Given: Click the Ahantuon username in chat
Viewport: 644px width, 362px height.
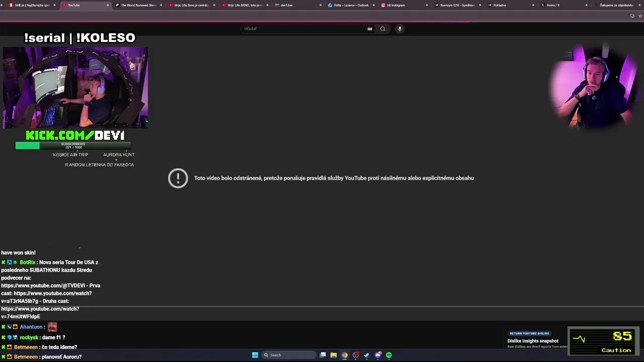Looking at the screenshot, I should coord(31,327).
